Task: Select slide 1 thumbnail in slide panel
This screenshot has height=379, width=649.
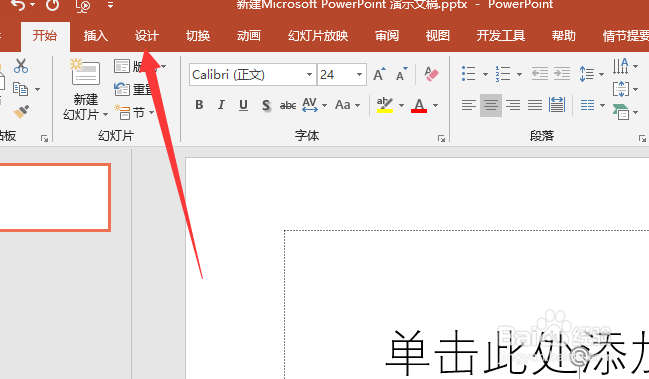Action: [55, 197]
